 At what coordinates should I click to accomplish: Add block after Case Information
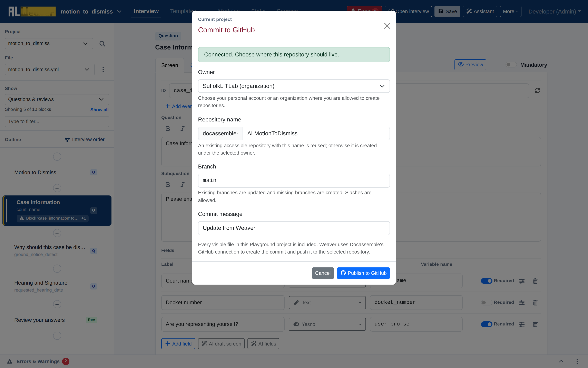click(57, 233)
